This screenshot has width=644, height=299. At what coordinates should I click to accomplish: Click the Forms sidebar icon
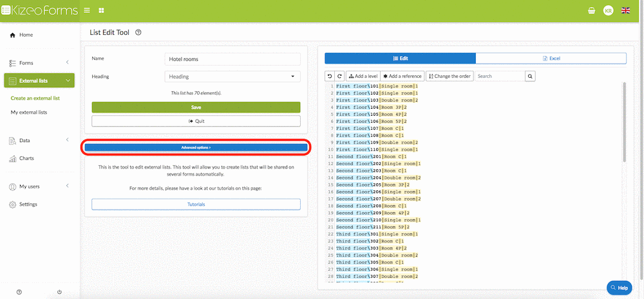pyautogui.click(x=12, y=63)
